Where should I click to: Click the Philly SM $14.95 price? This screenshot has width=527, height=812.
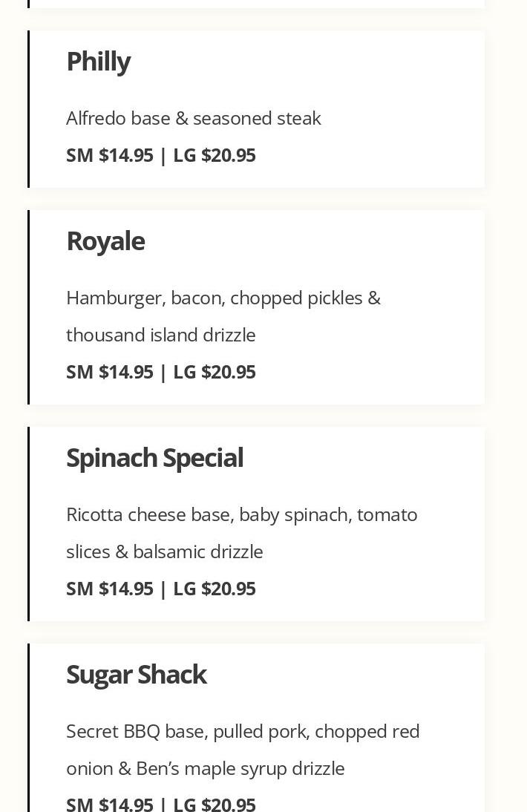[110, 155]
